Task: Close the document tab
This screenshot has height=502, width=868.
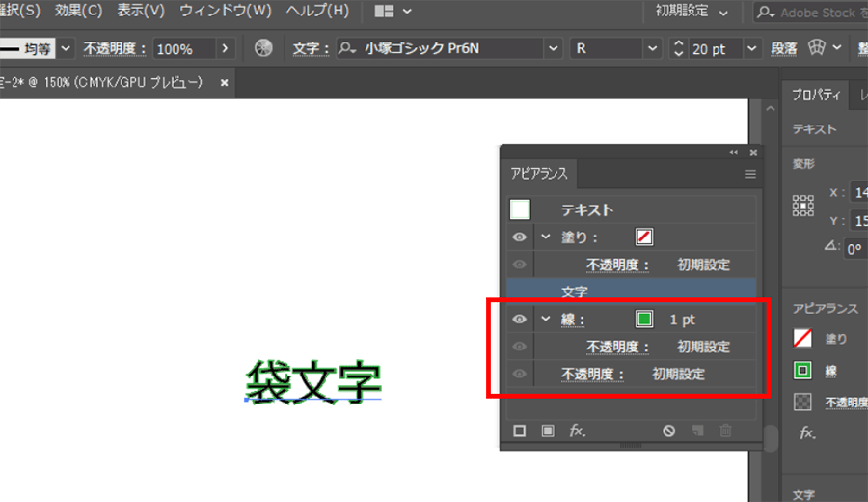Action: tap(224, 83)
